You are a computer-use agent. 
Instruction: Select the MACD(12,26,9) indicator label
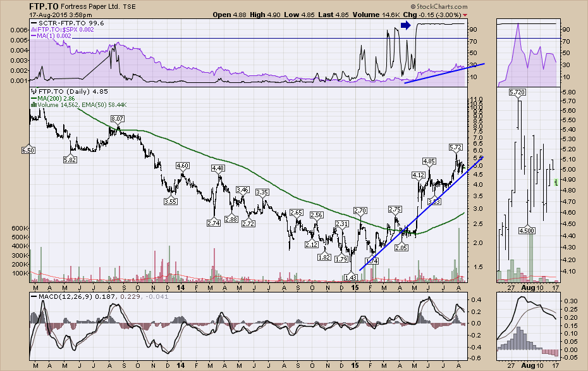click(65, 297)
